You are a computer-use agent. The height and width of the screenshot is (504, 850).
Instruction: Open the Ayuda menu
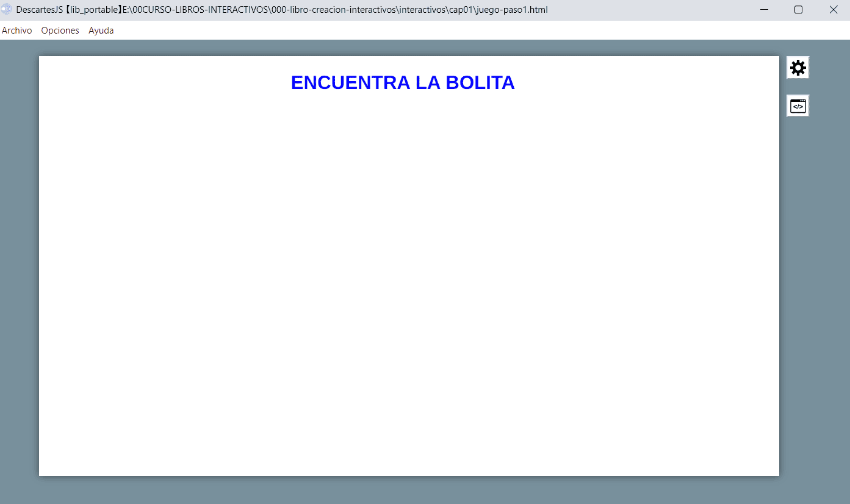click(x=101, y=31)
